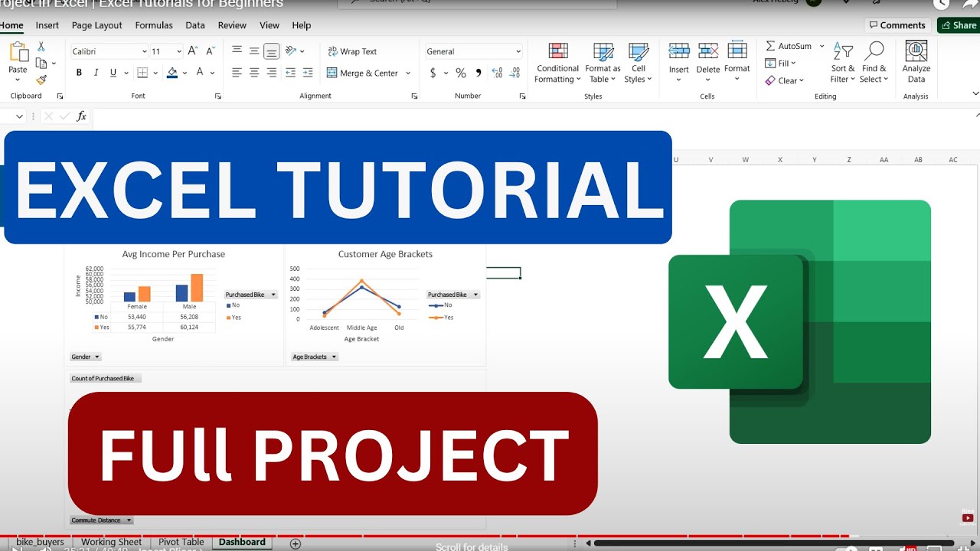The image size is (980, 551).
Task: Switch to the Insert ribbon tab
Action: pyautogui.click(x=47, y=25)
